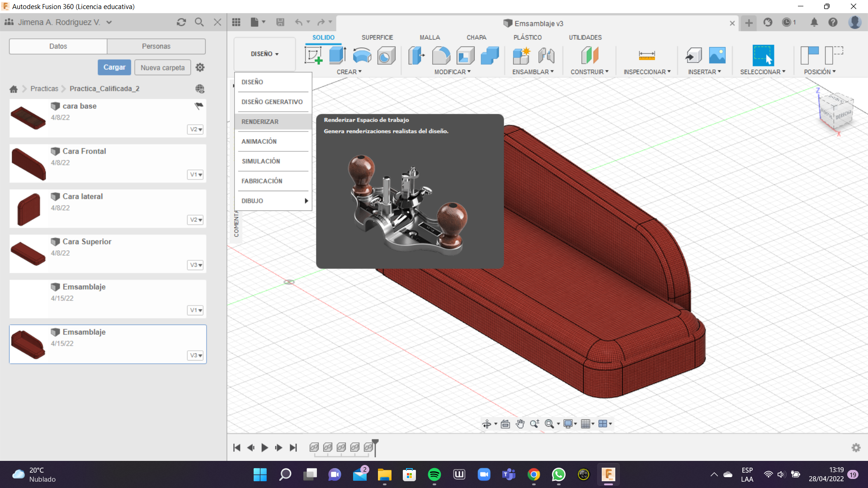Expand the INSERTAR menu
The height and width of the screenshot is (488, 868).
click(704, 72)
